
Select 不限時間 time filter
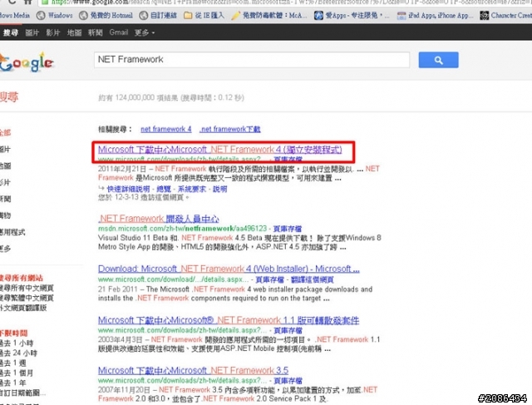pyautogui.click(x=13, y=333)
